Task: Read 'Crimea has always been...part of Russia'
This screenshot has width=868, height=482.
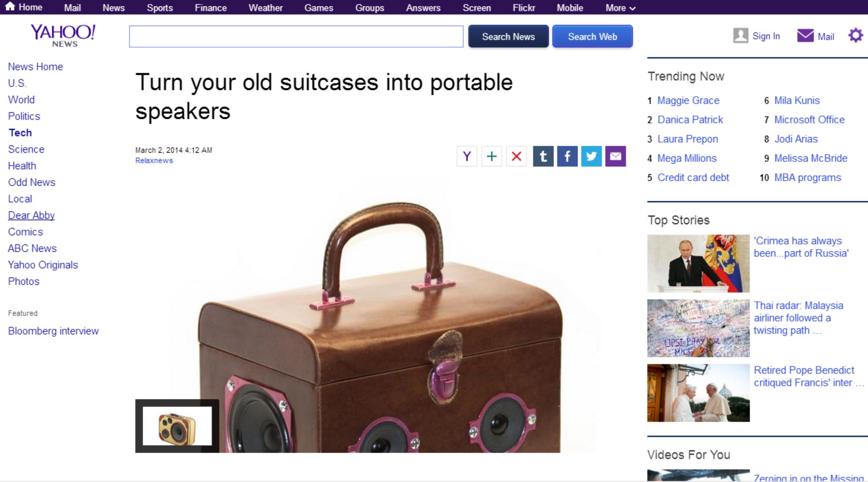Action: [801, 247]
